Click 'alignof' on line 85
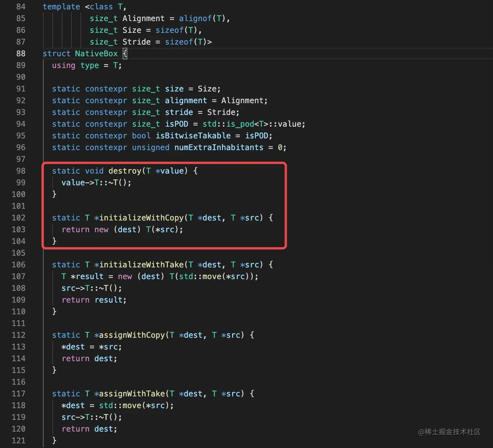The image size is (493, 448). pos(195,18)
